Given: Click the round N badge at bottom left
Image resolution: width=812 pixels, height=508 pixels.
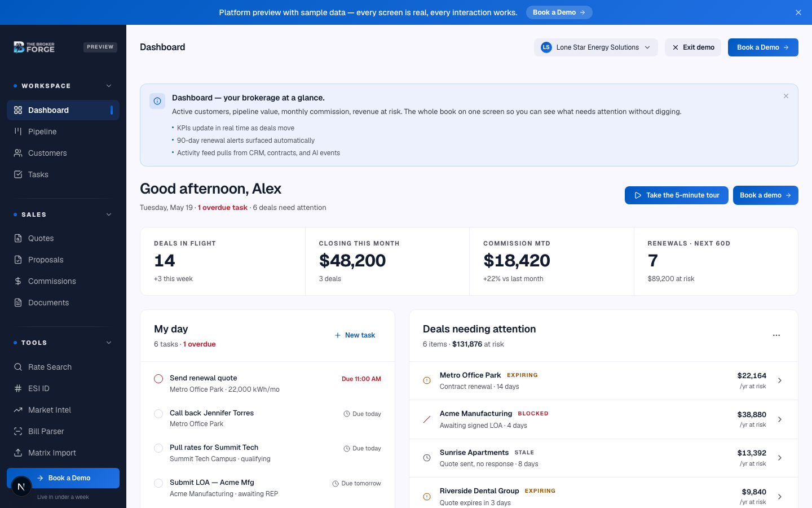Looking at the screenshot, I should (x=21, y=487).
